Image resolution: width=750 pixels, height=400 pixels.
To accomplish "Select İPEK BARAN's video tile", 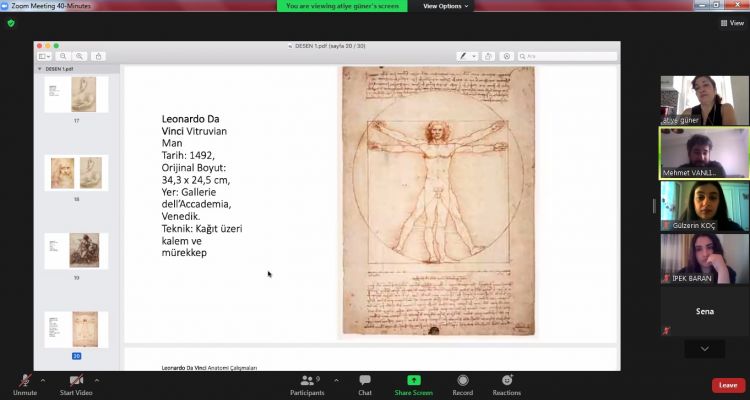I will click(x=705, y=259).
